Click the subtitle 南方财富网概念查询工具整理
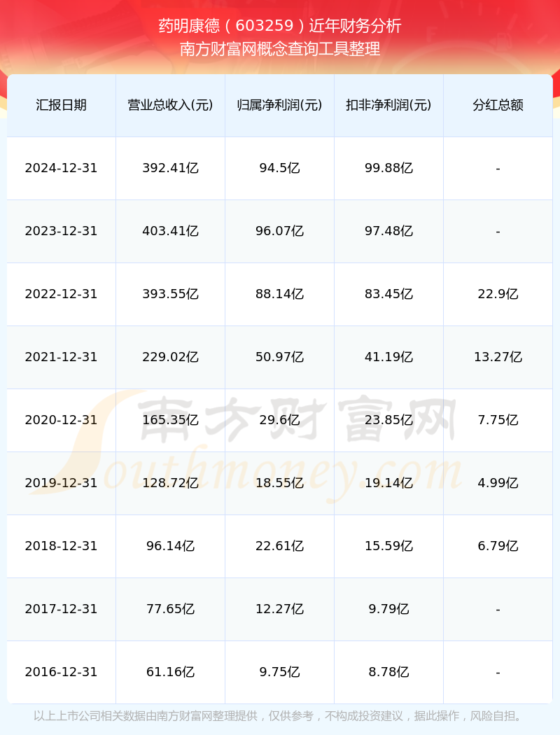This screenshot has width=560, height=735. [x=280, y=49]
